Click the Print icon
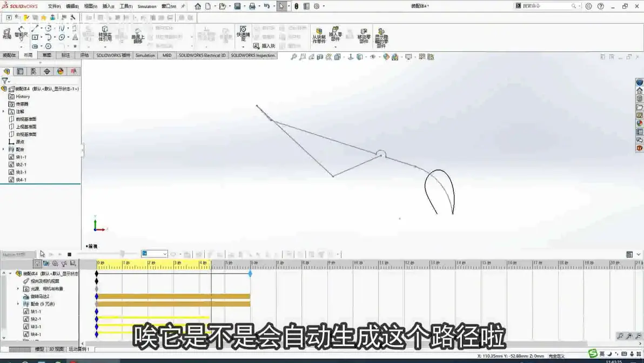Image resolution: width=644 pixels, height=363 pixels. pyautogui.click(x=252, y=6)
